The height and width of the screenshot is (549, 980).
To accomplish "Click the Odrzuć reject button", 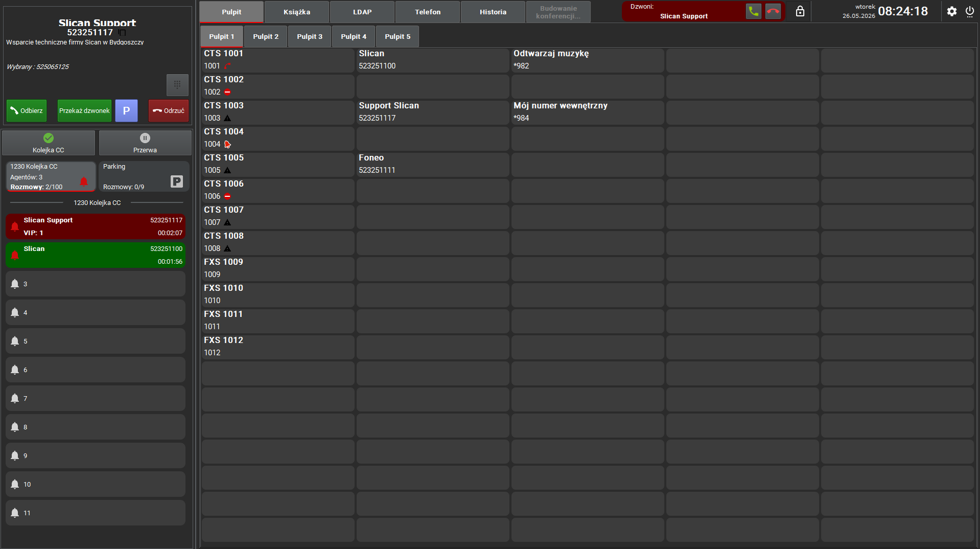I will pyautogui.click(x=169, y=110).
